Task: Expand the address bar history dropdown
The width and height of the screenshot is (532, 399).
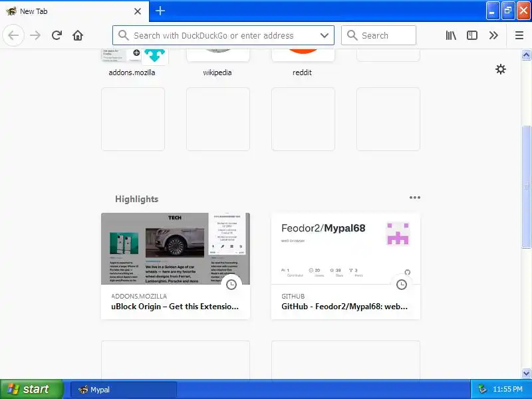Action: click(x=325, y=35)
